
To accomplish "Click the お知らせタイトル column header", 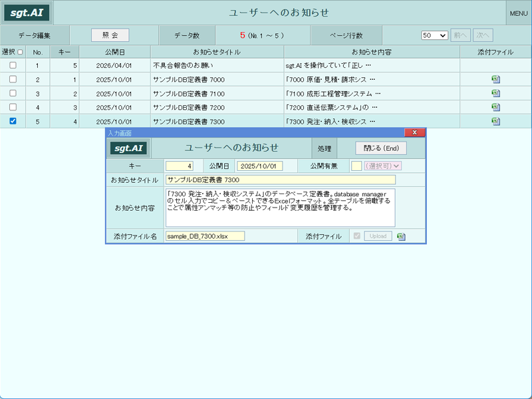I will click(217, 52).
